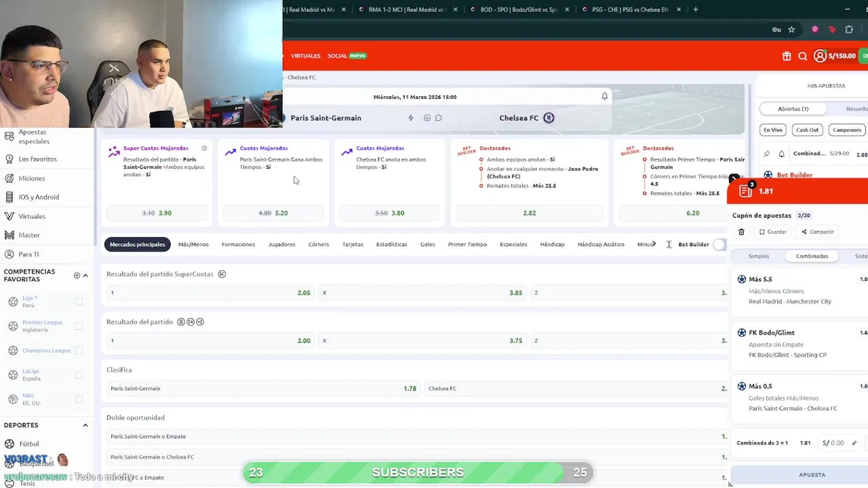Open Misiones sidebar icon

tap(9, 178)
